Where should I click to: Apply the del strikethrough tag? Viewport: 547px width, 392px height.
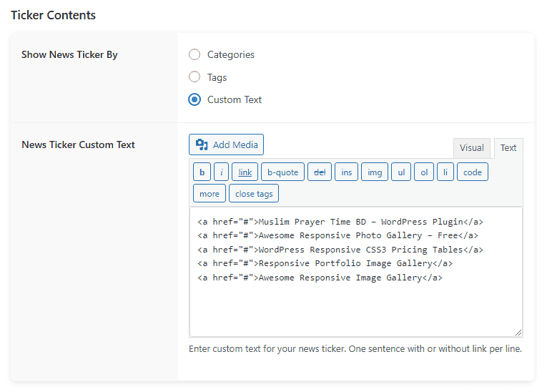point(320,172)
